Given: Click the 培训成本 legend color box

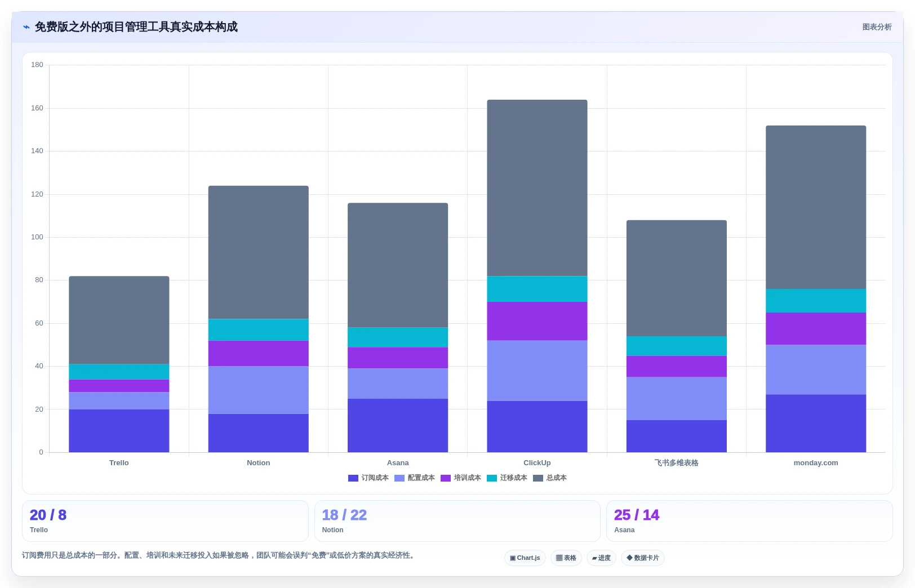Looking at the screenshot, I should click(446, 478).
